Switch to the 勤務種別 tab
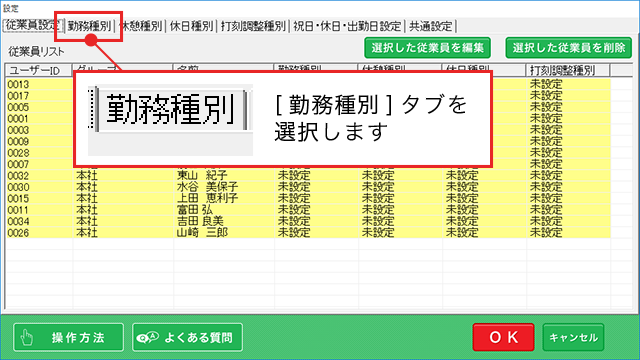The width and height of the screenshot is (640, 360). [89, 26]
